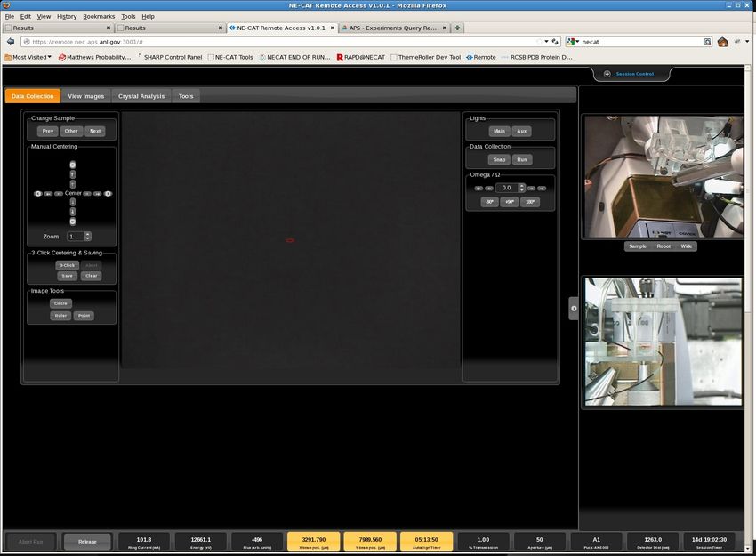Rotate omega by +90 degrees

click(510, 202)
